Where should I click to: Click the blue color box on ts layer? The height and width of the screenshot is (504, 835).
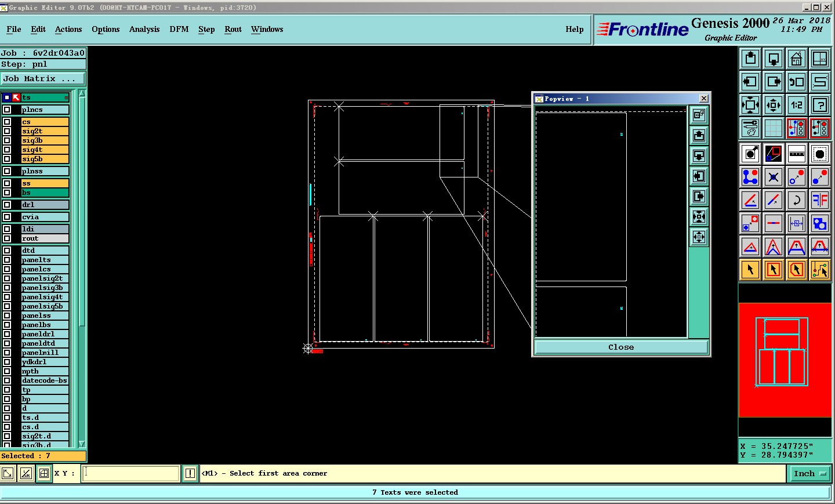[x=7, y=97]
